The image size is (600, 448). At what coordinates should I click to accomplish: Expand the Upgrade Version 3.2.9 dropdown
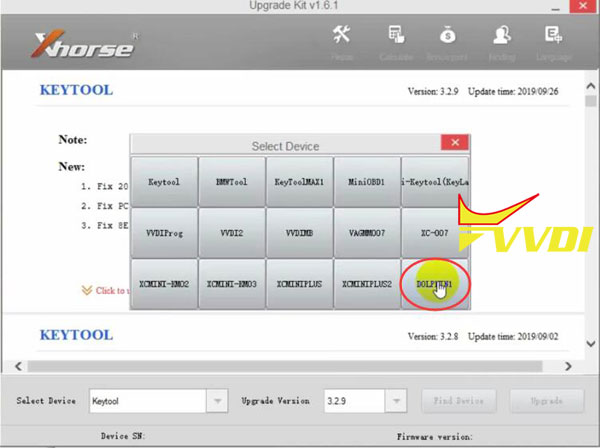click(x=396, y=401)
